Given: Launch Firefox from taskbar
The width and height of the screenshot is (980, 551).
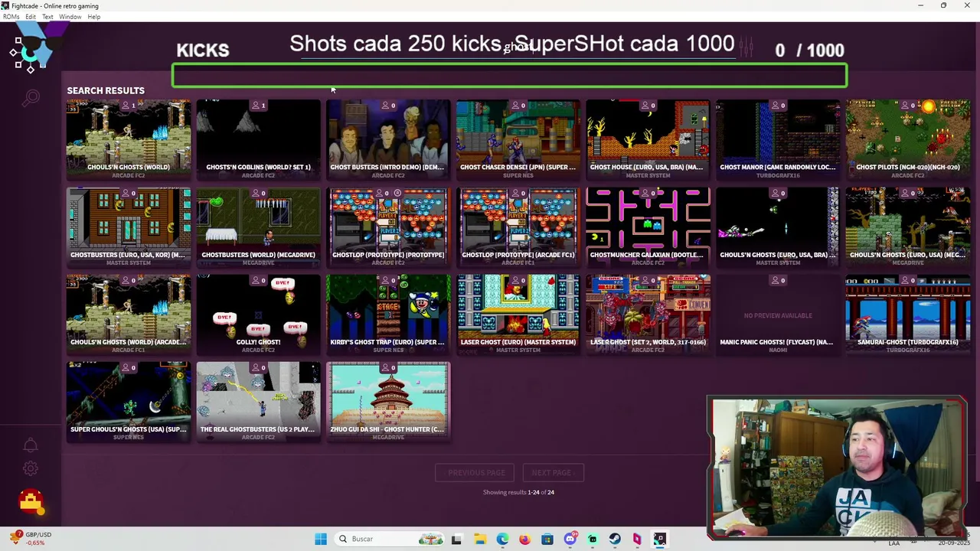Looking at the screenshot, I should (524, 539).
